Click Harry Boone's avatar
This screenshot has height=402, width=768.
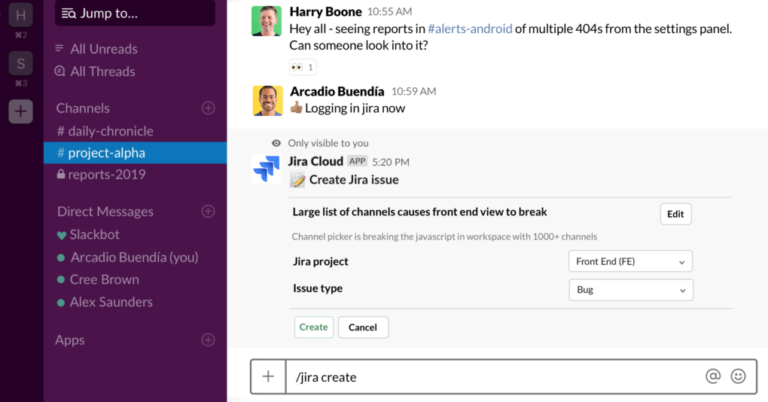click(x=266, y=21)
